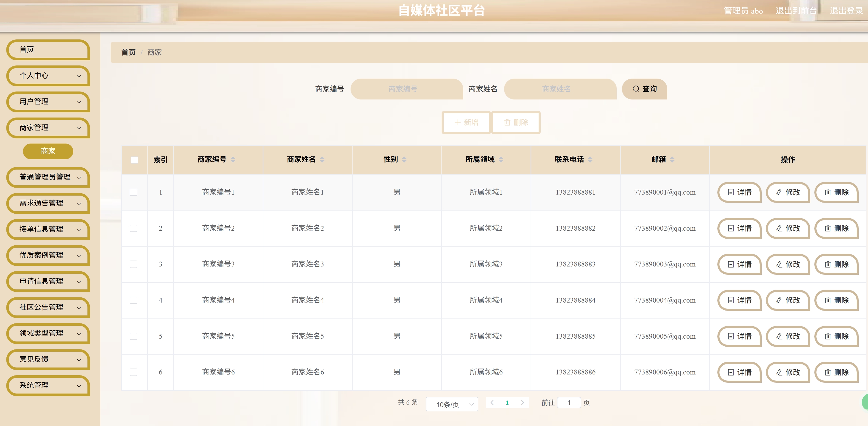Collapse 商家管理 sidebar menu
Screen dimensions: 868x426
48,128
